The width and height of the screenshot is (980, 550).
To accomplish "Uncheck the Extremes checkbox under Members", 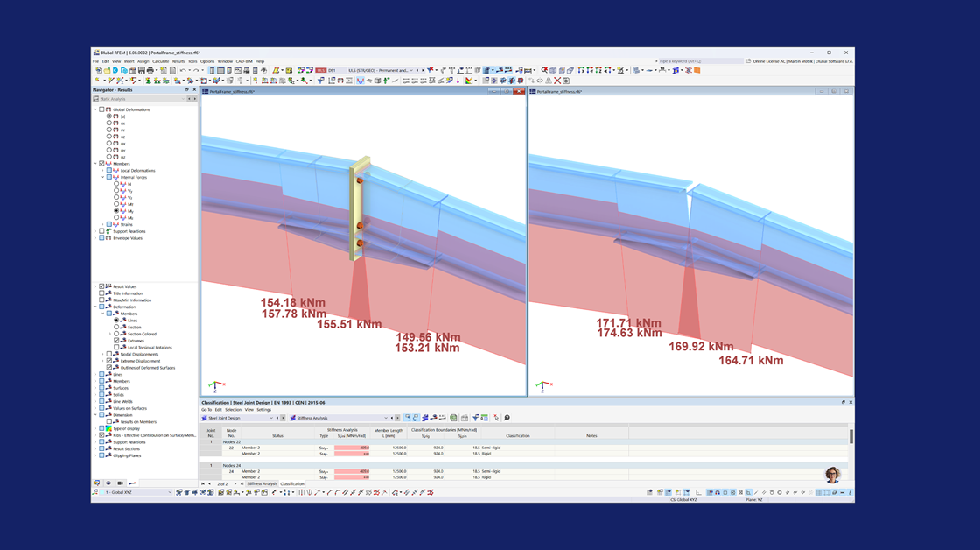I will pyautogui.click(x=116, y=341).
